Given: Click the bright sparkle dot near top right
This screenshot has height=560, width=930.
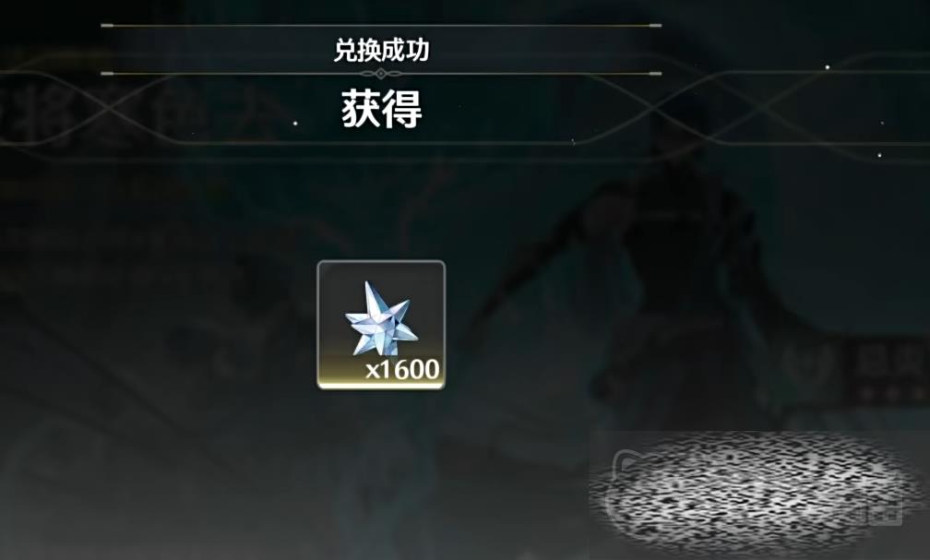Looking at the screenshot, I should pyautogui.click(x=828, y=67).
